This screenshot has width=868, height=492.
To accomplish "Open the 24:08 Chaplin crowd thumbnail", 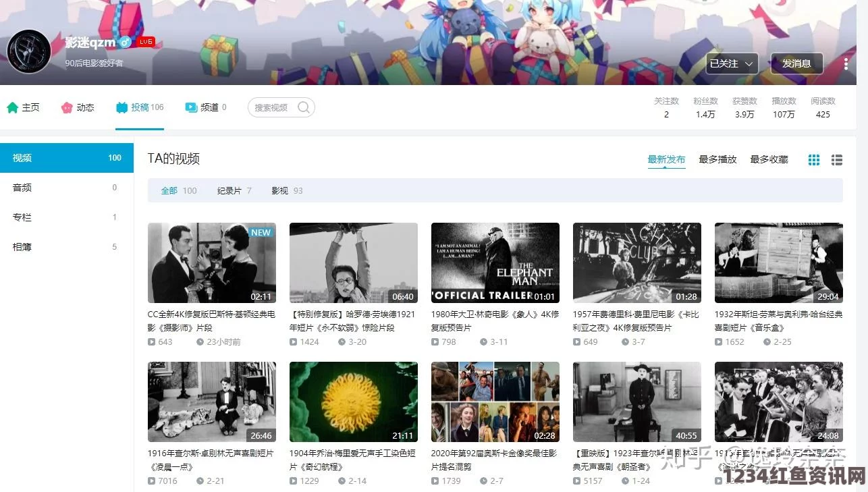I will coord(779,402).
